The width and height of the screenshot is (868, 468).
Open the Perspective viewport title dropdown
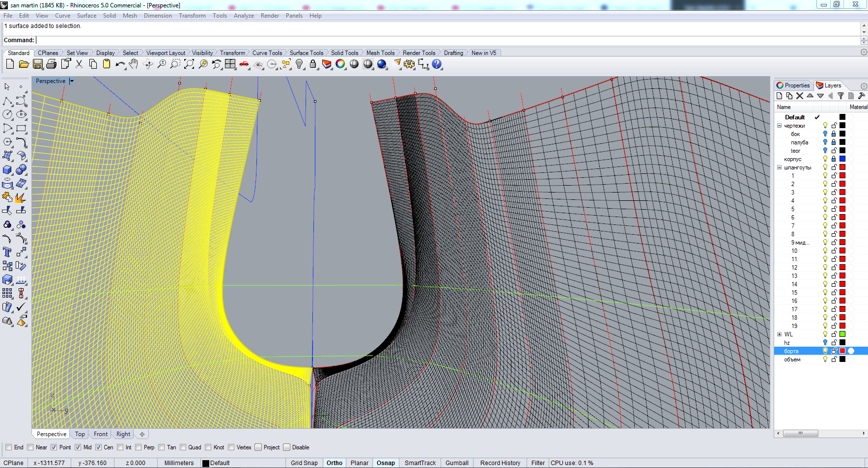[72, 81]
